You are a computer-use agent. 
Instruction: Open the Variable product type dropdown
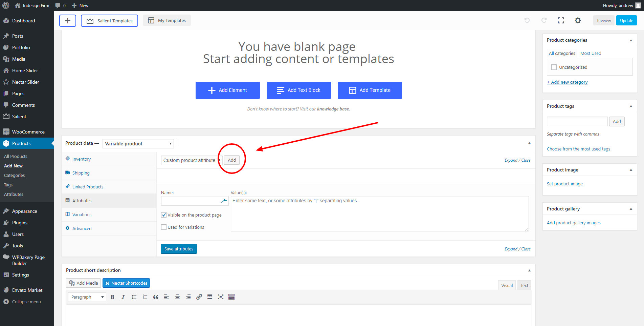pos(138,144)
